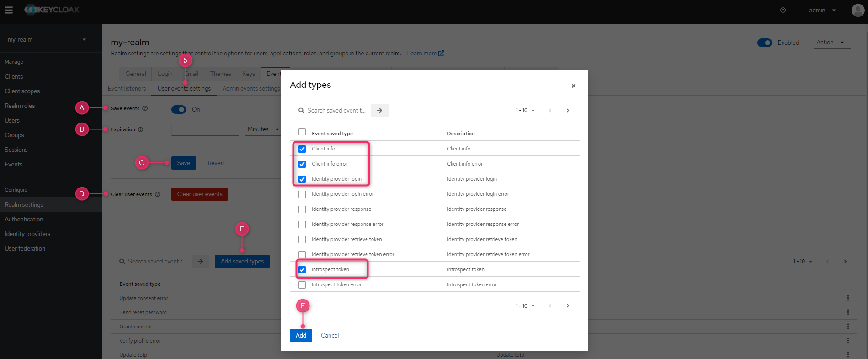Close the Add types dialog
The width and height of the screenshot is (868, 359).
[574, 86]
